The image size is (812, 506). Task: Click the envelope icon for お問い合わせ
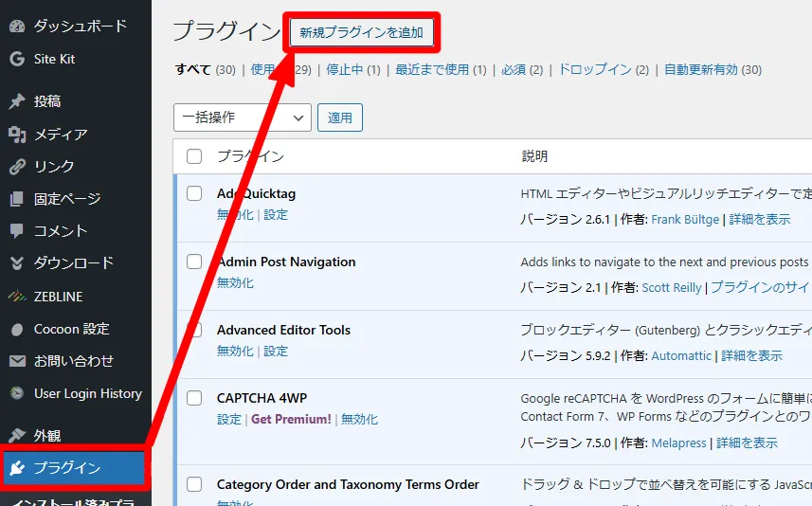click(x=16, y=361)
